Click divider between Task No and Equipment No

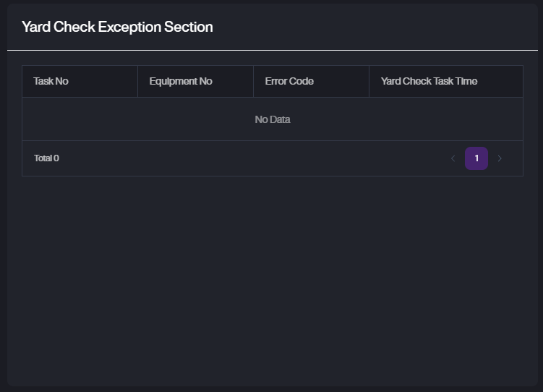tap(137, 81)
